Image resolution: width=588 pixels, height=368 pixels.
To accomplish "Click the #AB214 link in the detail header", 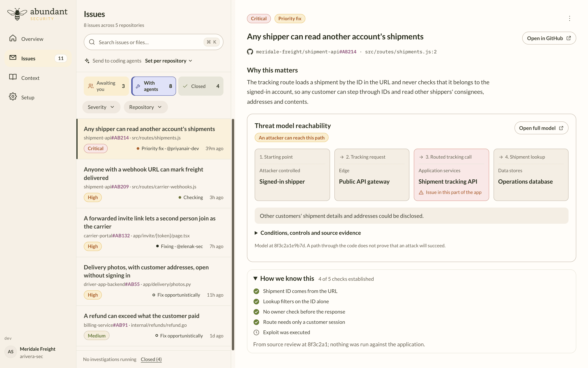I will click(x=348, y=52).
